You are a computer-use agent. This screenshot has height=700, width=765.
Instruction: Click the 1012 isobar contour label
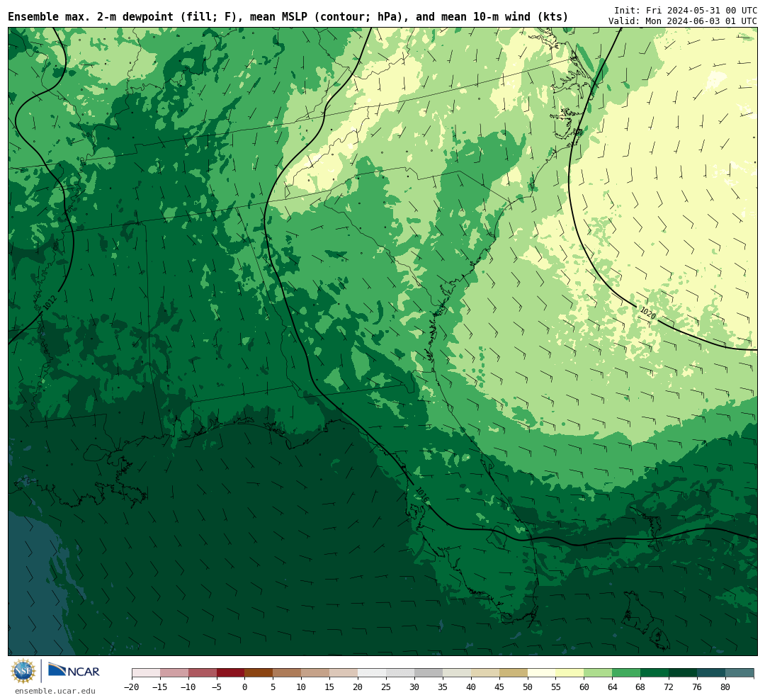point(50,303)
